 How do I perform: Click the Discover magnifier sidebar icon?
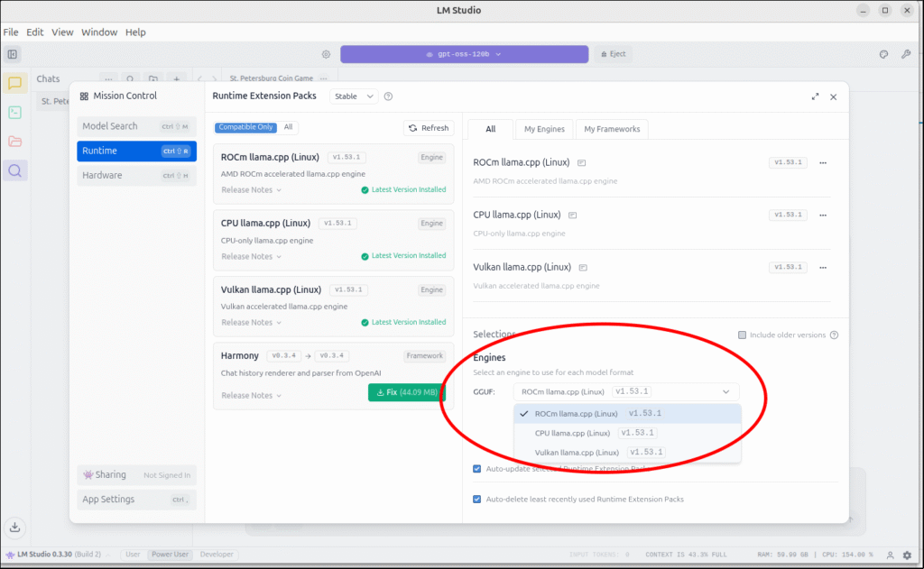(14, 170)
